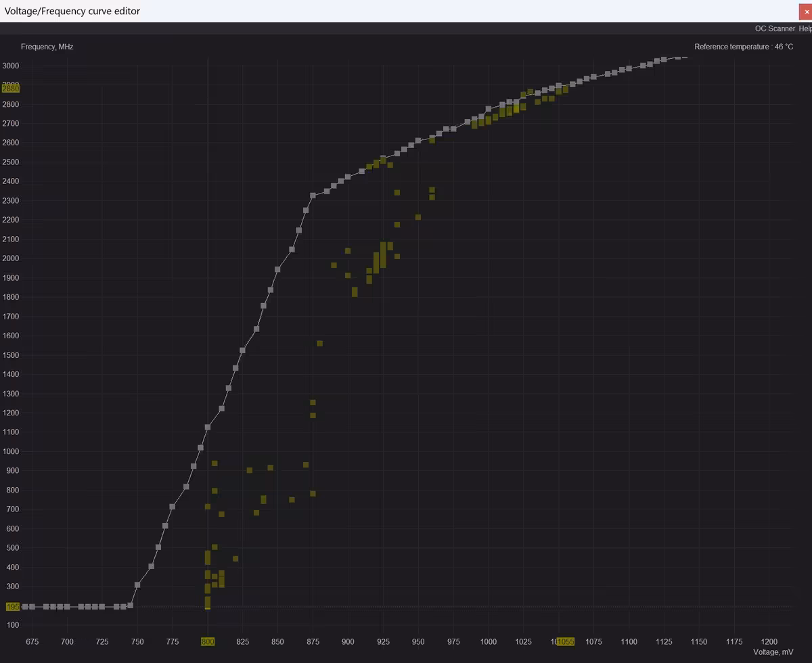Open the OC Scanner menu item
812x663 pixels.
click(775, 29)
